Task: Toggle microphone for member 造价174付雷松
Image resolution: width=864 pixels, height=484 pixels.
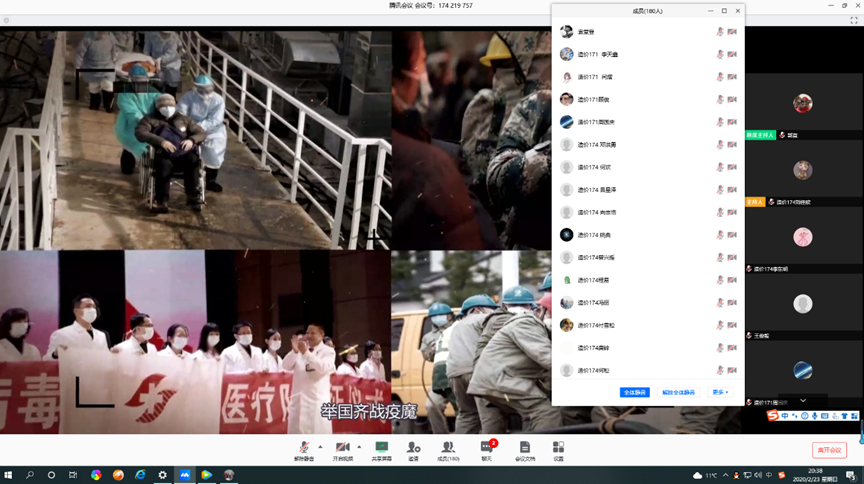Action: click(x=720, y=325)
